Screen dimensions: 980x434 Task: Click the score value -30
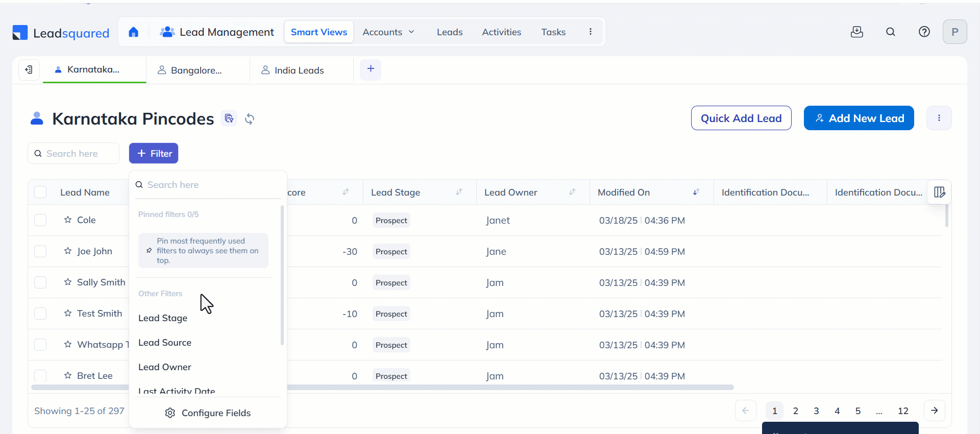pyautogui.click(x=350, y=251)
